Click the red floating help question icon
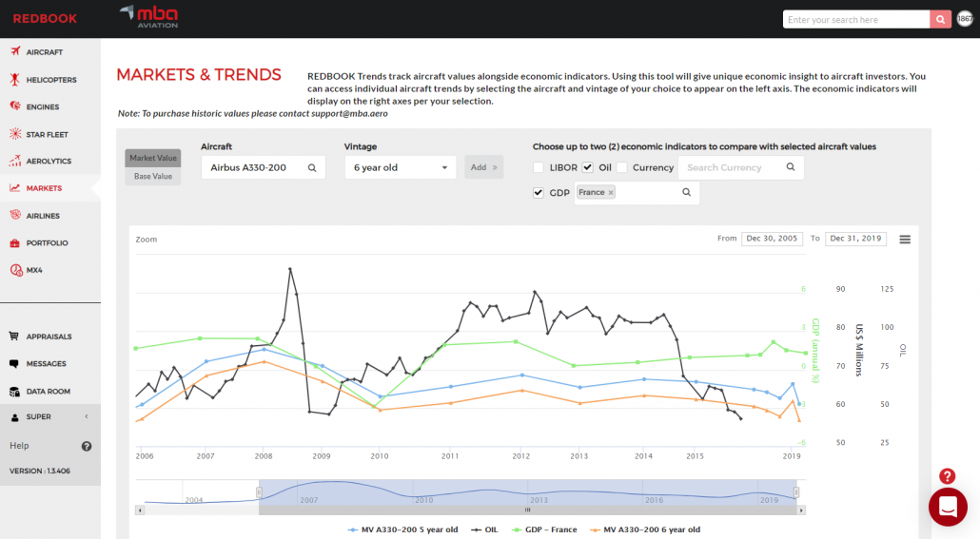 coord(947,476)
